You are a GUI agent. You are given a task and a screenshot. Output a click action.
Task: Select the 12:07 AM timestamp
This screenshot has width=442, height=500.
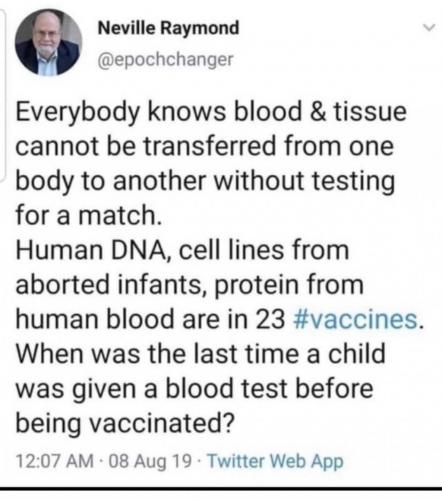[x=55, y=461]
